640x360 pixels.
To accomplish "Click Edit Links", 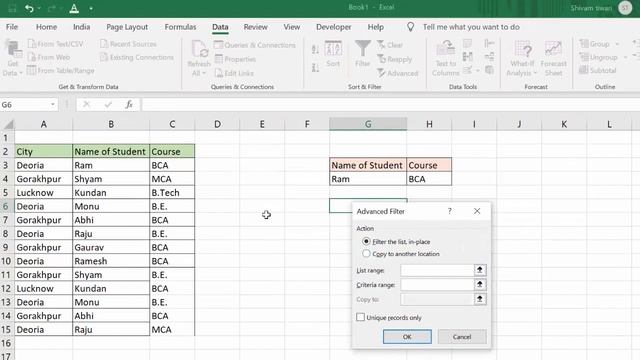I will (234, 73).
